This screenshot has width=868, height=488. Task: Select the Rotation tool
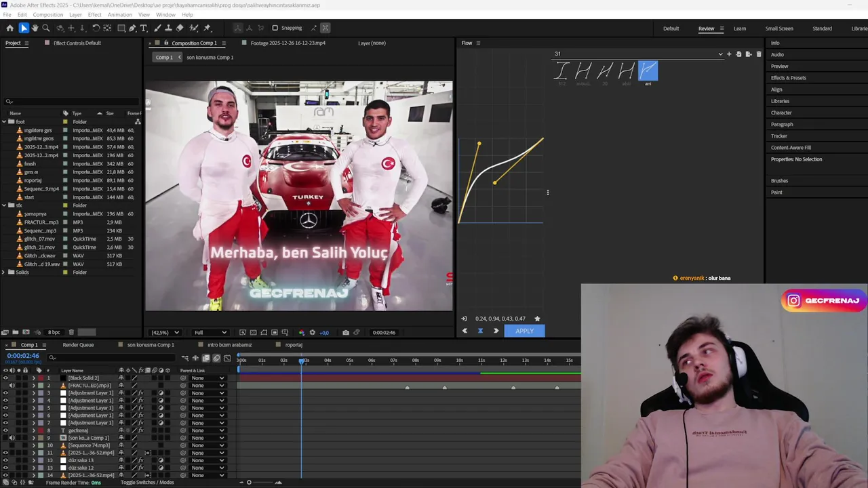96,28
